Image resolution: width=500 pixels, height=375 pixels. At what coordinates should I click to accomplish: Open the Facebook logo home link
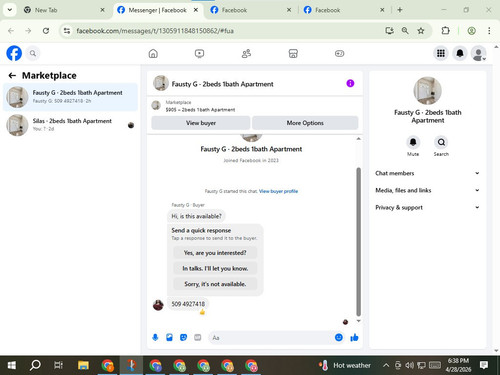14,53
